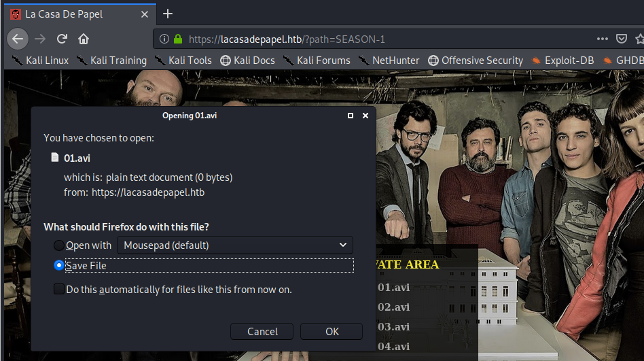Open the Kali Docs bookmark
This screenshot has width=644, height=361.
point(248,61)
